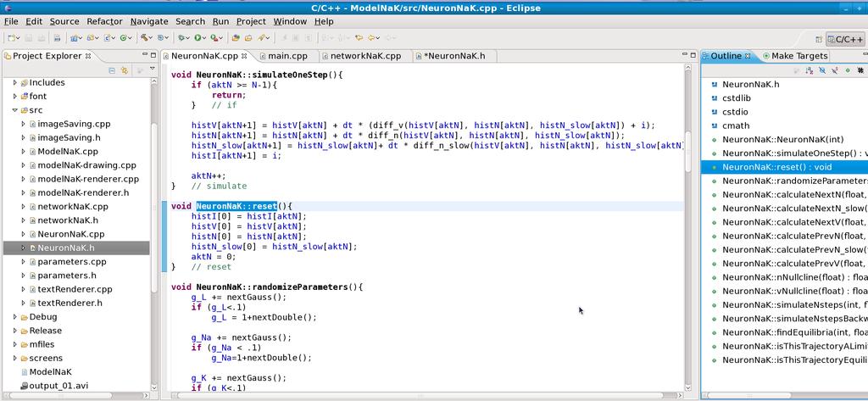
Task: Click the editor vertical scrollbar thumb
Action: 688,151
